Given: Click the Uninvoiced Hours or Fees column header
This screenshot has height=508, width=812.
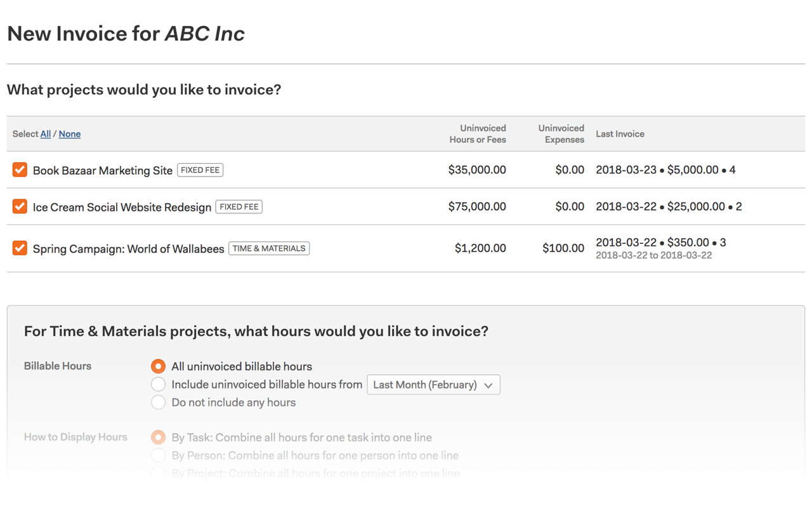Looking at the screenshot, I should (477, 133).
